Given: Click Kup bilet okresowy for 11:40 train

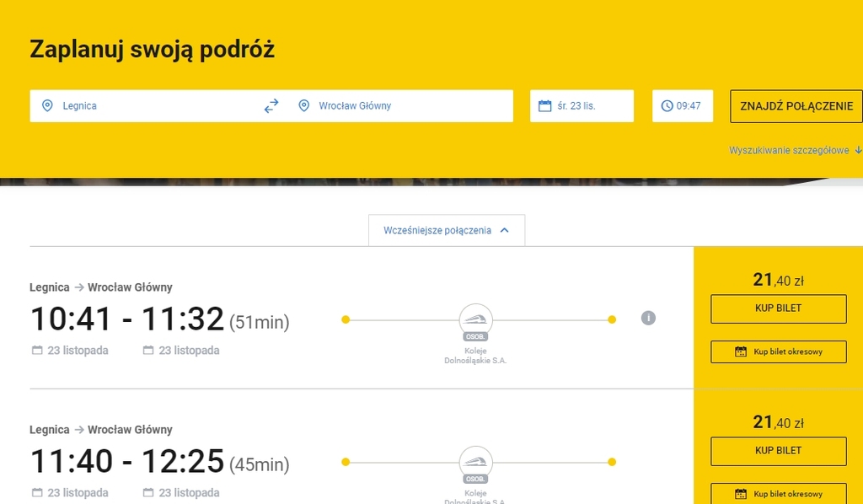Looking at the screenshot, I should [x=778, y=494].
